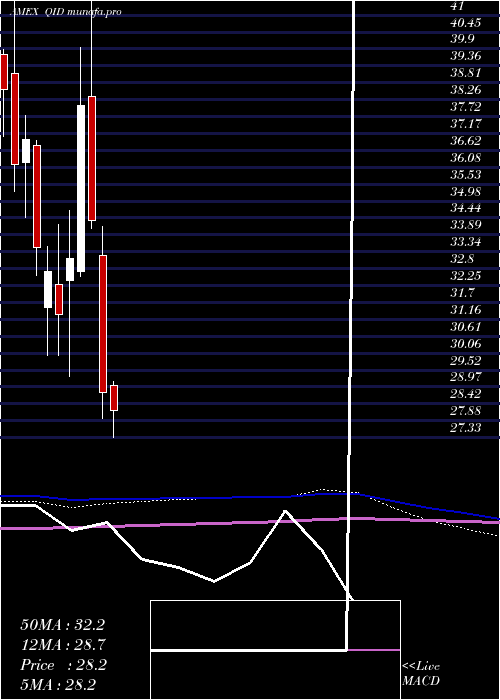Click the AMEX QID munafa.pro chart title

click(65, 12)
